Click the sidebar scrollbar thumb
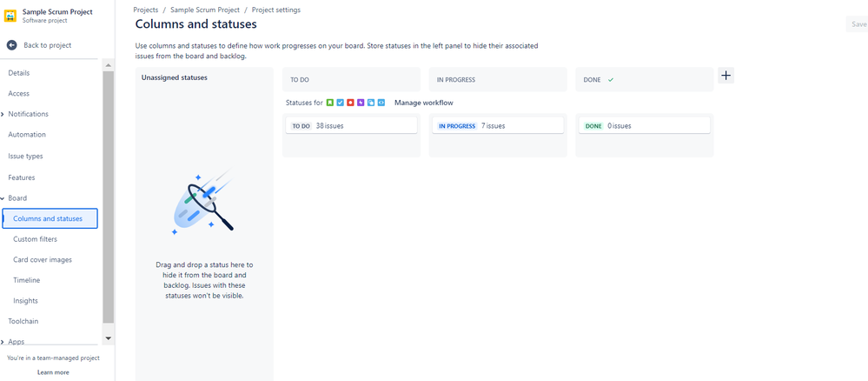Screen dimensions: 868x381 [x=108, y=197]
